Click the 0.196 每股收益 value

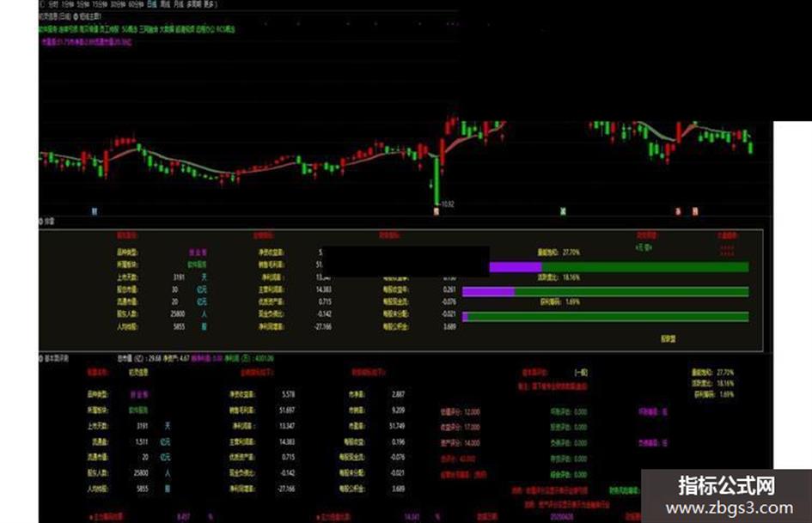398,441
